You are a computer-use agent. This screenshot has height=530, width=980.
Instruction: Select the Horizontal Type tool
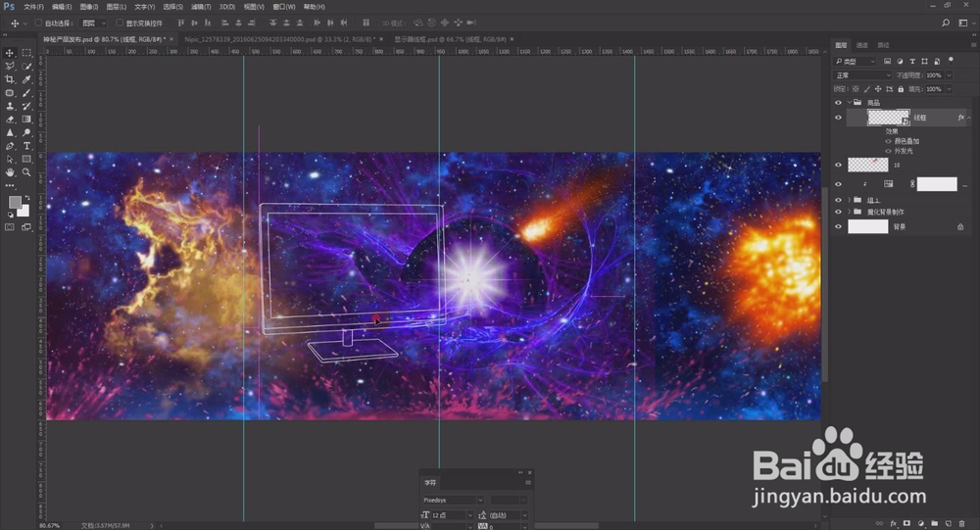(x=26, y=146)
